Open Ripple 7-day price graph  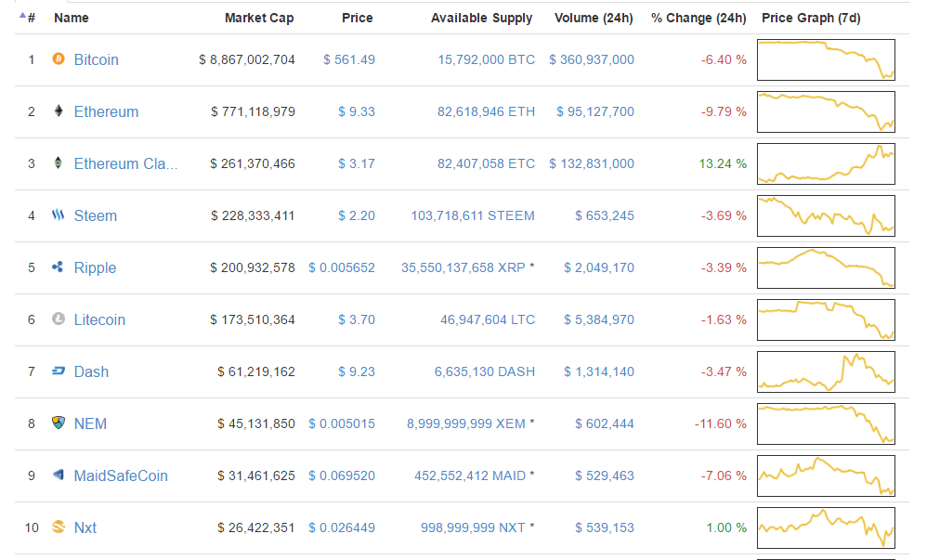click(x=826, y=268)
